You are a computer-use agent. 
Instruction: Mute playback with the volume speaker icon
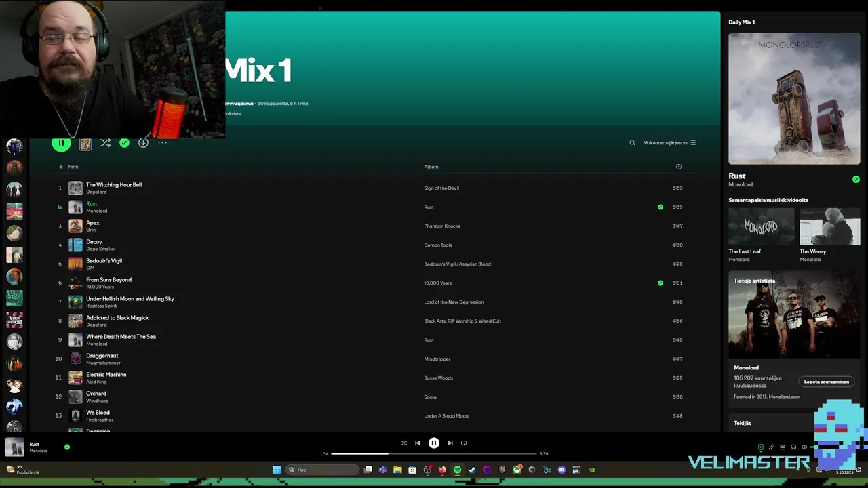[804, 447]
